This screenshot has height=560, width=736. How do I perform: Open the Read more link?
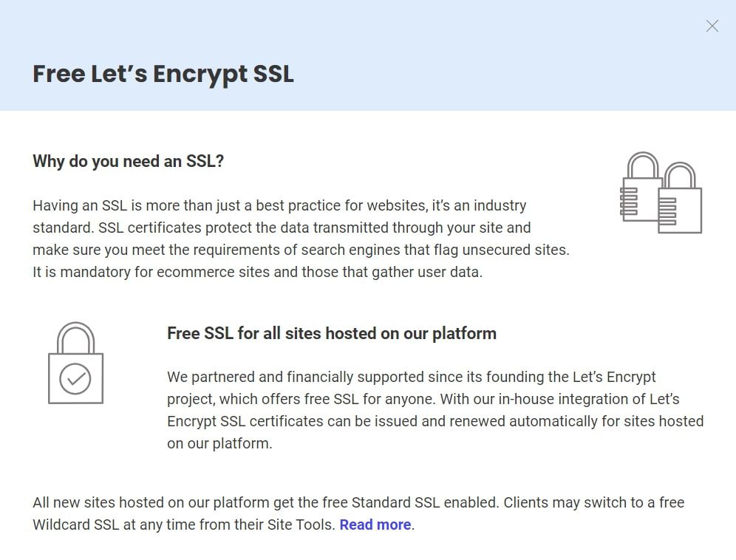click(x=374, y=525)
